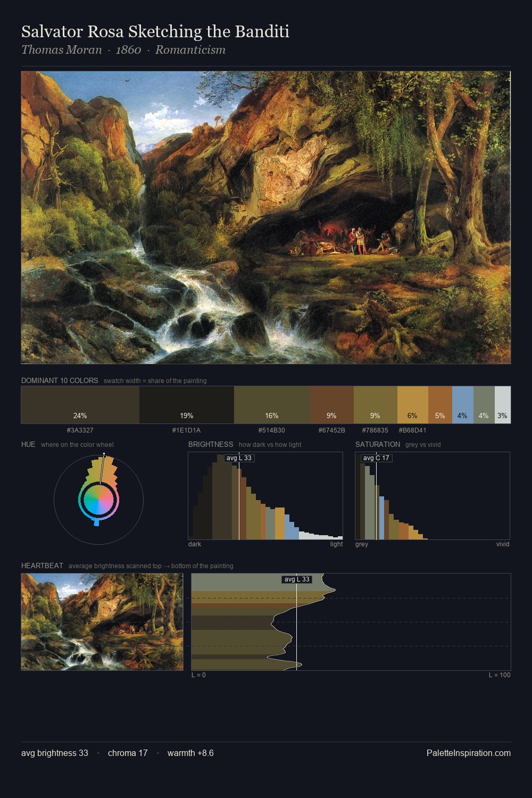The height and width of the screenshot is (798, 532).
Task: Click the artist name 'Thomas Moran'
Action: 62,50
